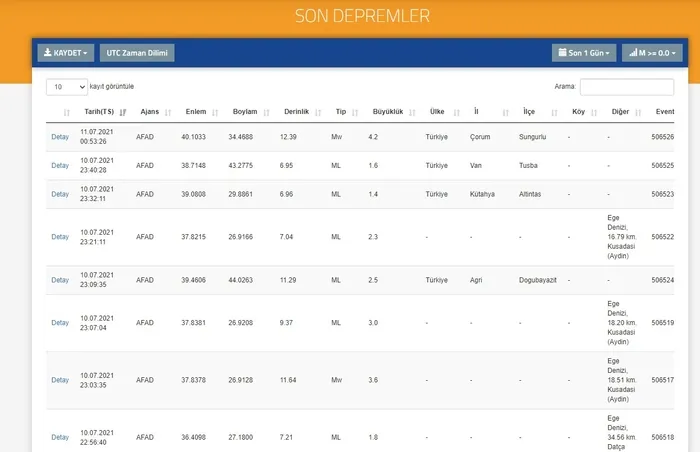The width and height of the screenshot is (700, 452).
Task: Open the Son 1 Gün period dropdown
Action: [x=584, y=52]
